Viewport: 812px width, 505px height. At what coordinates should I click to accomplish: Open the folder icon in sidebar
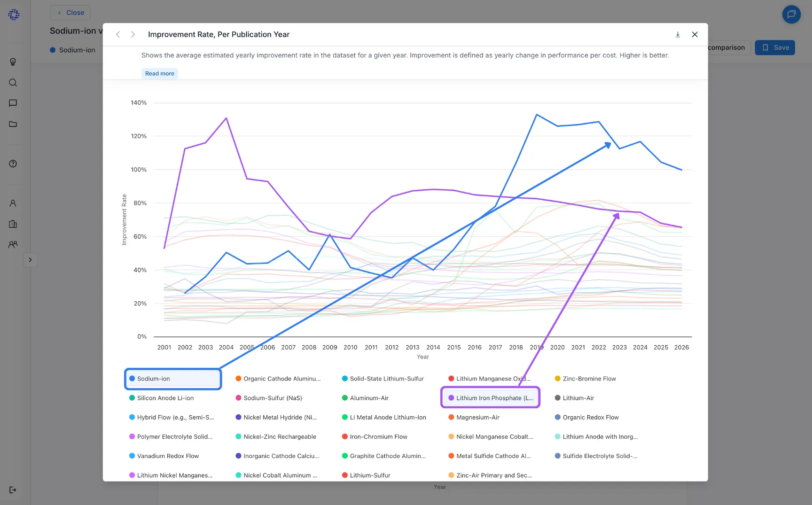pos(13,124)
